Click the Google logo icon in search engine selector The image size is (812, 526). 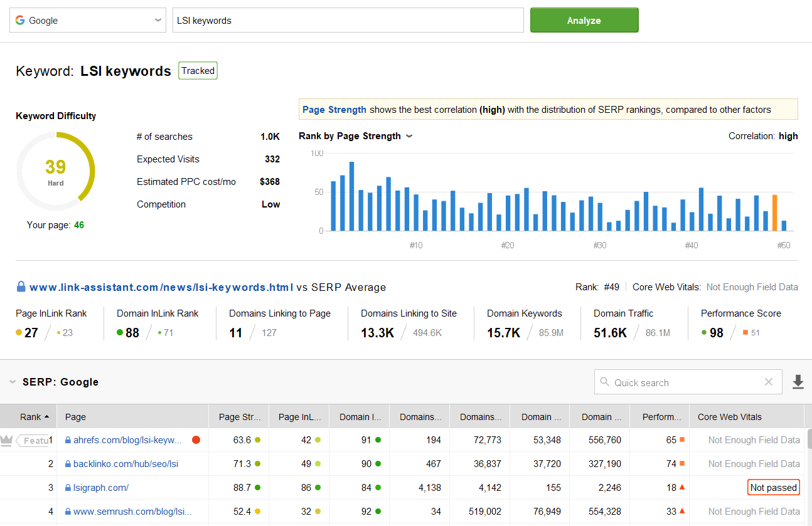(x=20, y=20)
